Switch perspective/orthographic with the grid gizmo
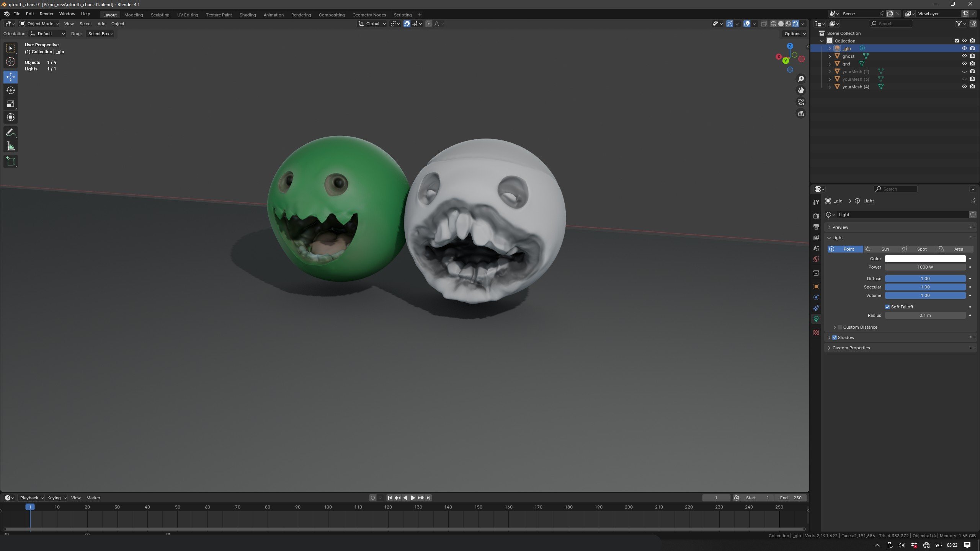 (x=800, y=113)
